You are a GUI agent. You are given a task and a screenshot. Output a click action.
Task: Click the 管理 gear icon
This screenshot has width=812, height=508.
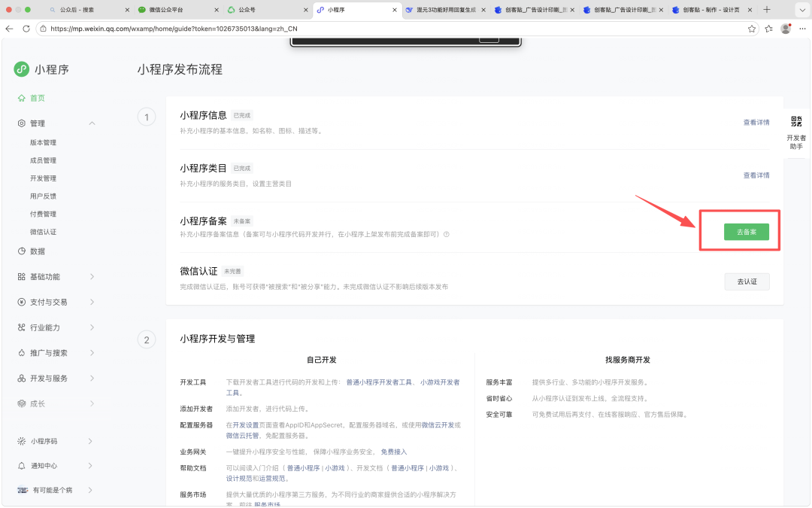[21, 123]
